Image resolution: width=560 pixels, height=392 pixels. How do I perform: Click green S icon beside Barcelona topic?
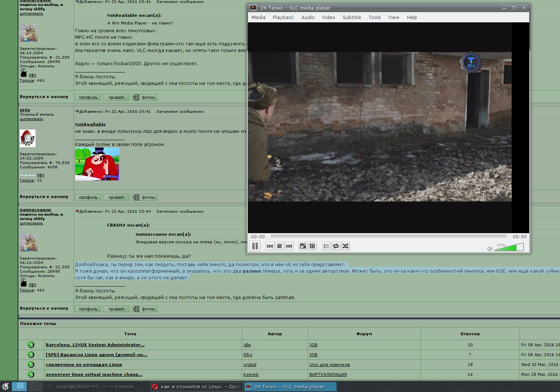tap(31, 345)
